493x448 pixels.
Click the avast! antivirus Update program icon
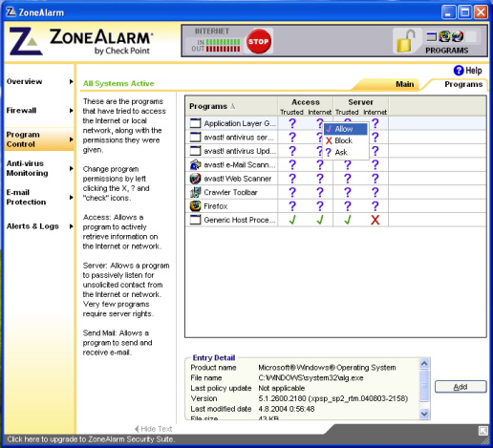coord(195,151)
